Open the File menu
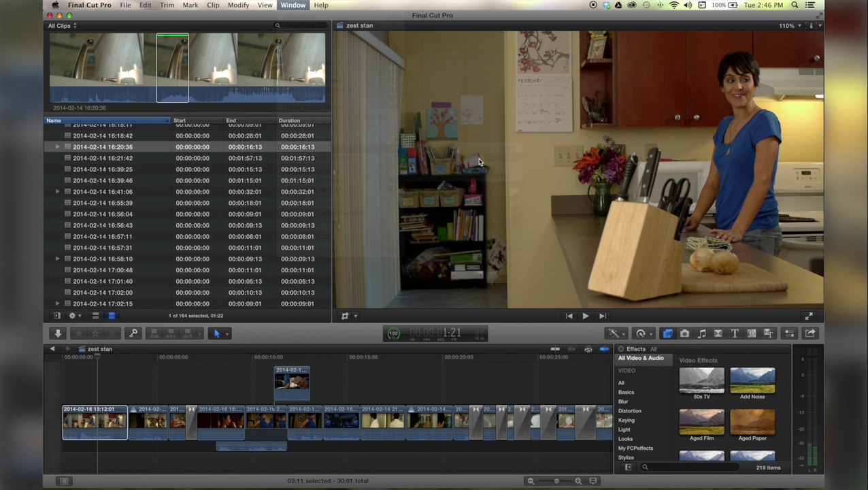The width and height of the screenshot is (868, 490). [x=125, y=5]
